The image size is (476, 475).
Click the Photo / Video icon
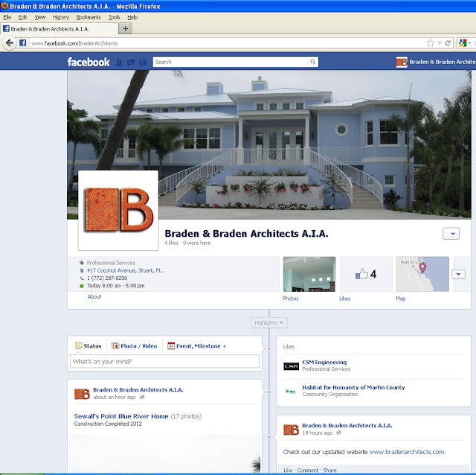tap(115, 346)
